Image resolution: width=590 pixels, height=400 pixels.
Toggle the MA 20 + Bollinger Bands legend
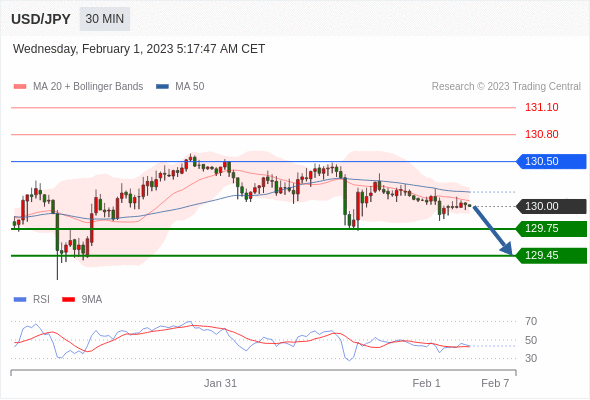(78, 87)
